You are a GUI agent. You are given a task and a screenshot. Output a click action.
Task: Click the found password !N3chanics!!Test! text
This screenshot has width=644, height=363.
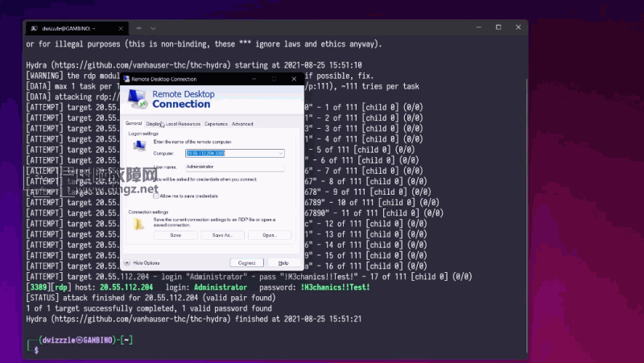tap(335, 287)
